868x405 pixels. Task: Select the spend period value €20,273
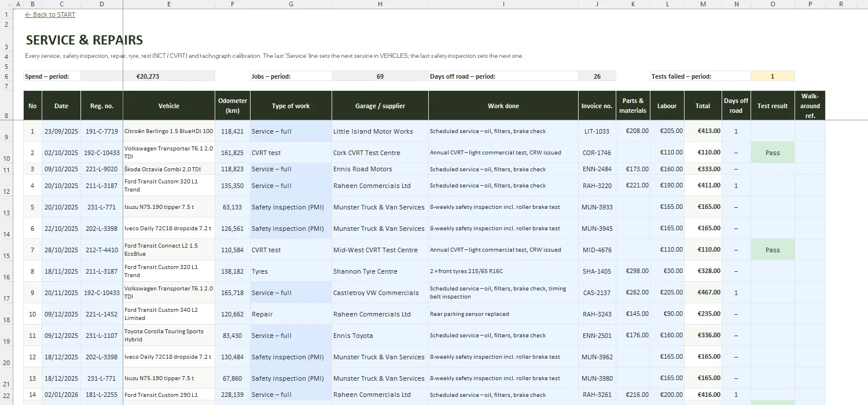[x=148, y=76]
